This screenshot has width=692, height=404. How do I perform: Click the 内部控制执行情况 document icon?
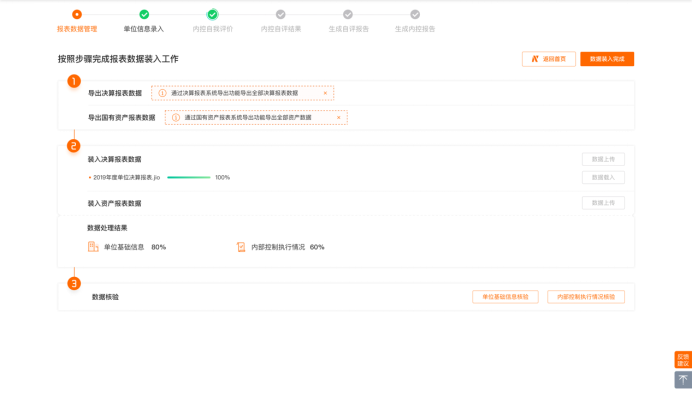coord(240,246)
